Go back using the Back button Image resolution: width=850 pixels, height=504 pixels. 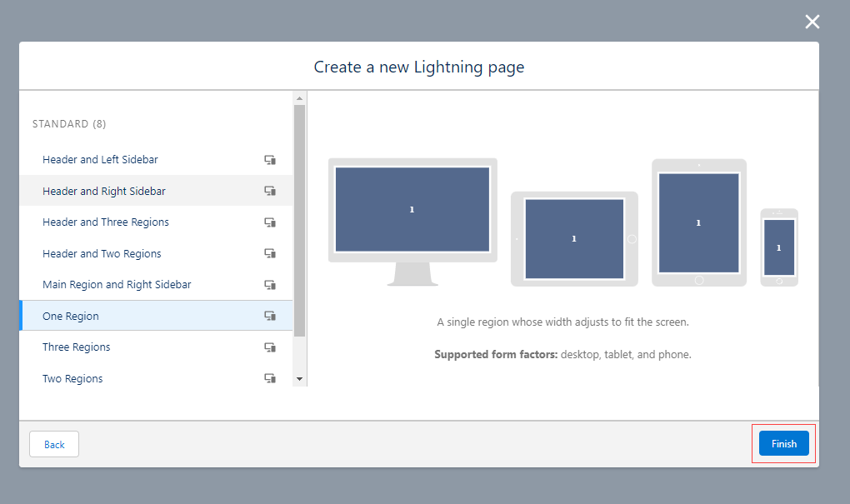pos(54,444)
